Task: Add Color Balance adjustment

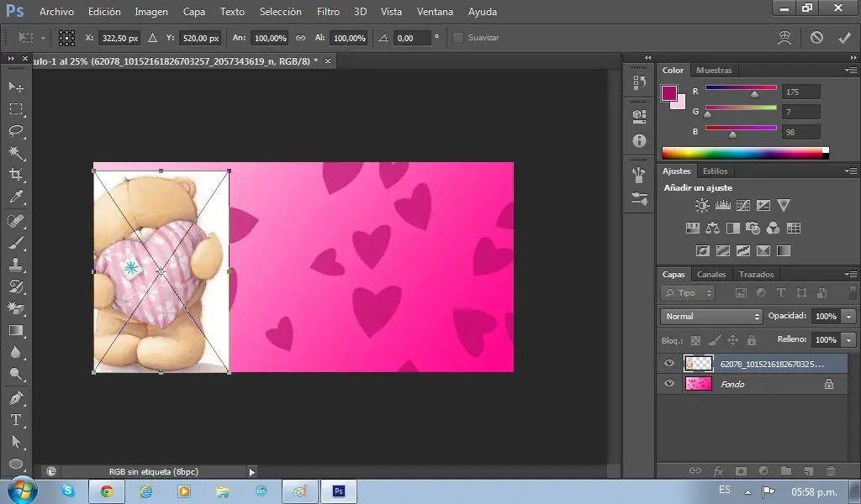Action: [x=713, y=228]
